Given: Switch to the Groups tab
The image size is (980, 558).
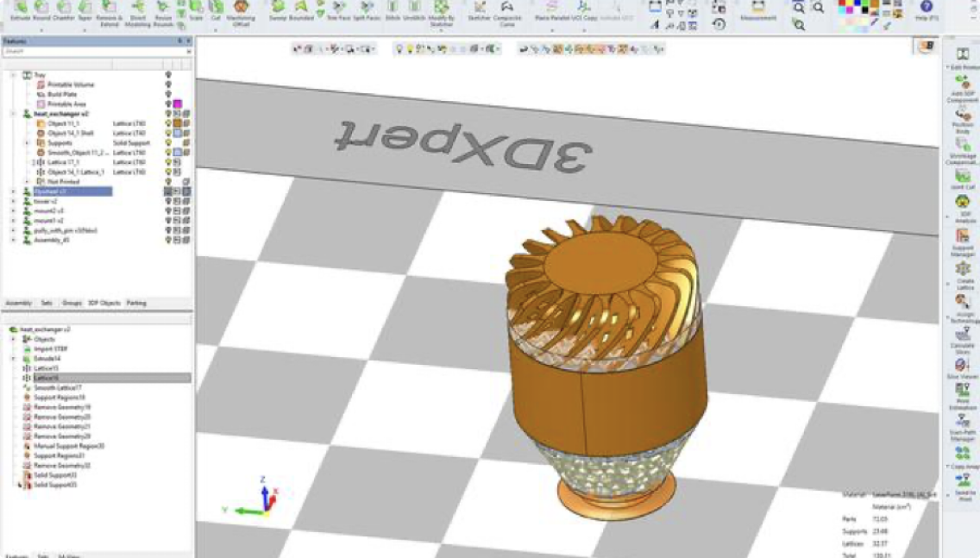Looking at the screenshot, I should 72,303.
